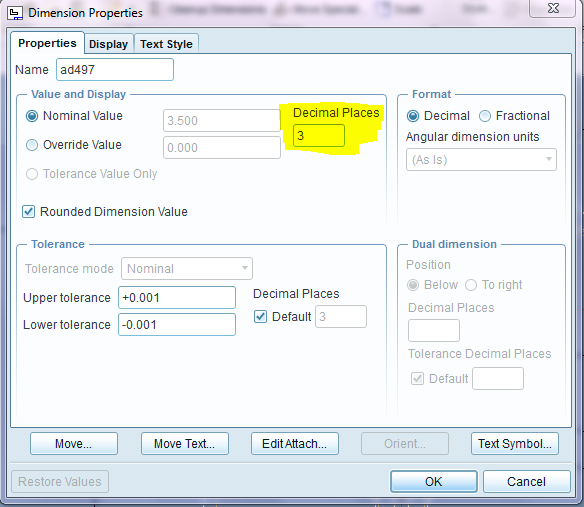Click the highlighted Decimal Places field
The image size is (584, 507).
(319, 135)
